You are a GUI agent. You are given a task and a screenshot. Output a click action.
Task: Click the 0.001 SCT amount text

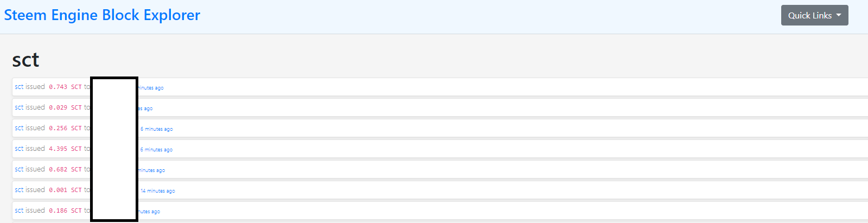(65, 190)
